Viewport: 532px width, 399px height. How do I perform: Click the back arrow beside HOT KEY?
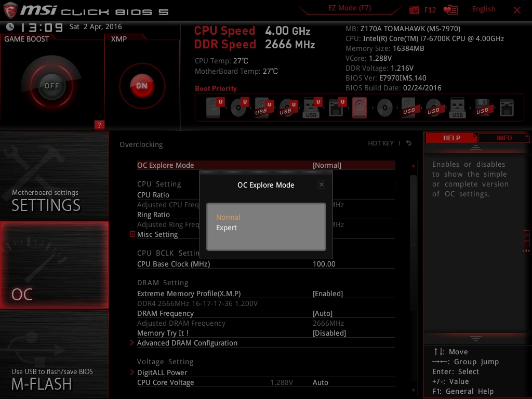409,143
